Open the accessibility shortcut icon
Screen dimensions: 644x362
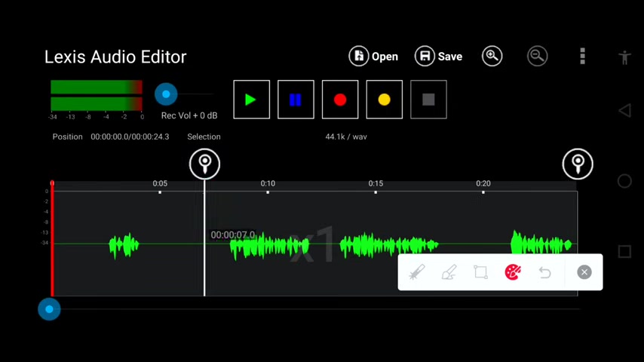pos(624,57)
